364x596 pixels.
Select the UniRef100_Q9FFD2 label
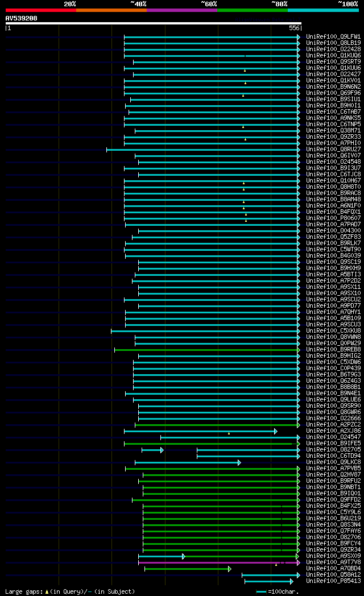point(333,500)
